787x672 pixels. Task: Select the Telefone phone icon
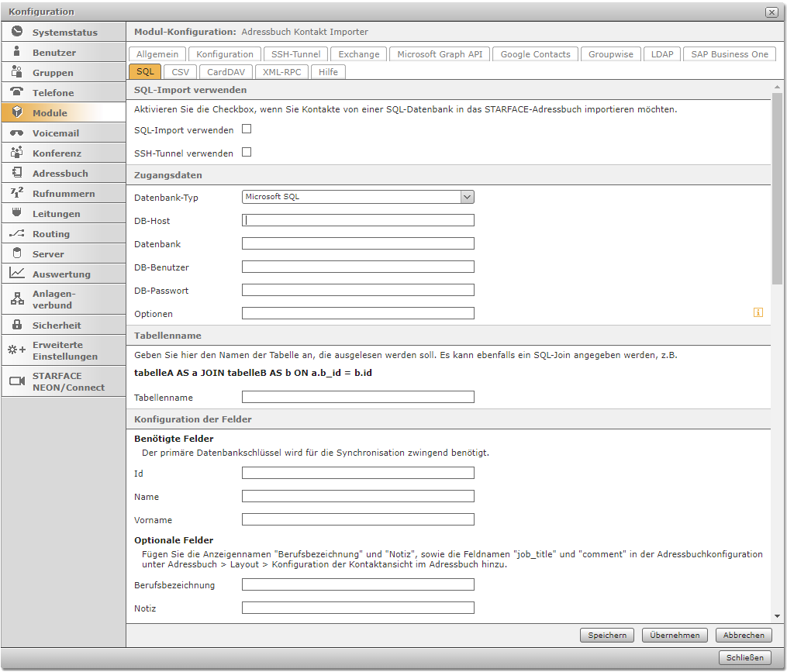(16, 91)
